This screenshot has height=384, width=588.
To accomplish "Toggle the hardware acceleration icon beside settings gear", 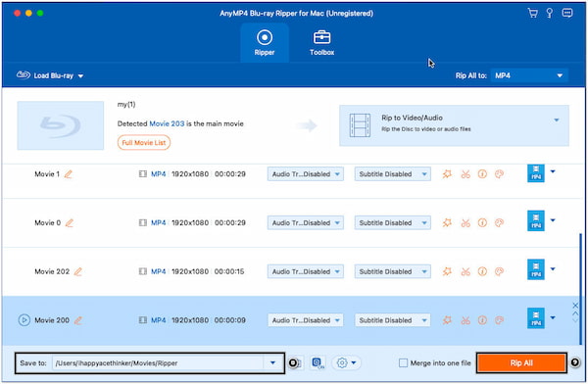I will click(318, 363).
